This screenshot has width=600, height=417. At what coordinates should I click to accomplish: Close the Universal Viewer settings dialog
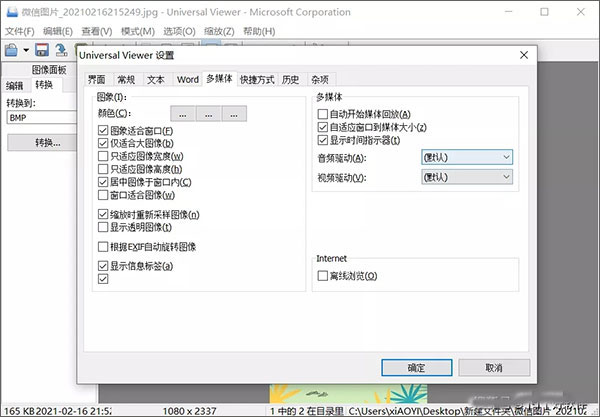coord(518,57)
